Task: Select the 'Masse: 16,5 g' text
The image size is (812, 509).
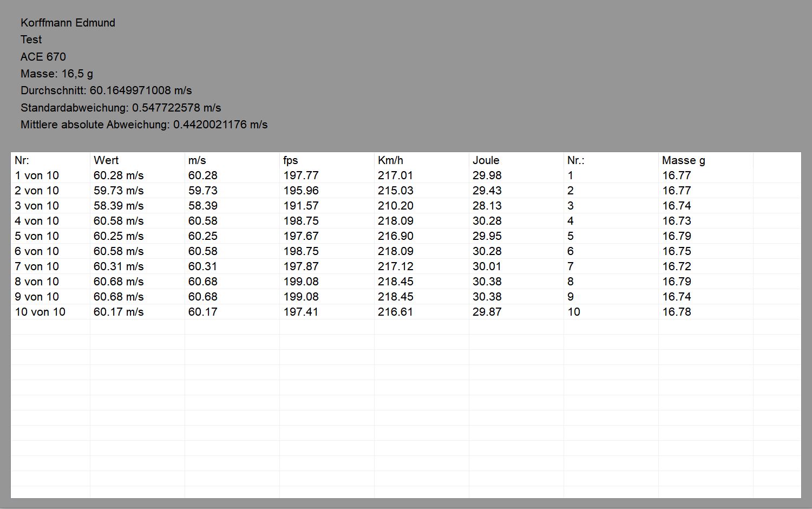Action: tap(57, 74)
